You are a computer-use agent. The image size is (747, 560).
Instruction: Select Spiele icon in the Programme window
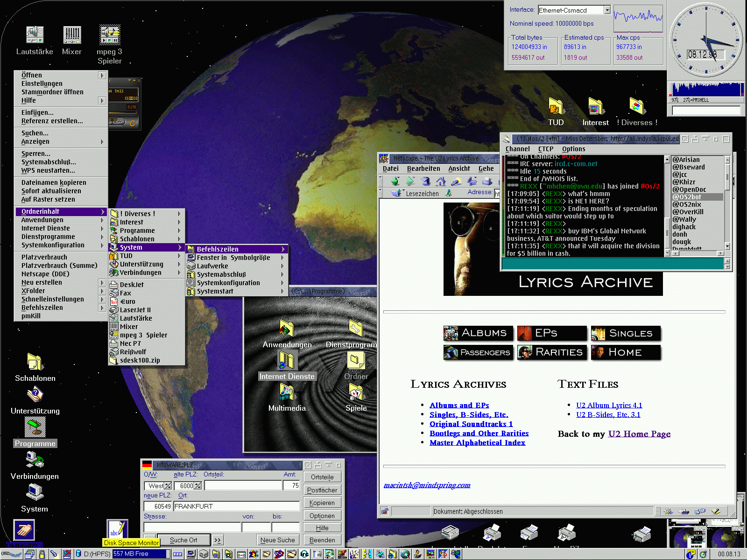click(x=356, y=392)
